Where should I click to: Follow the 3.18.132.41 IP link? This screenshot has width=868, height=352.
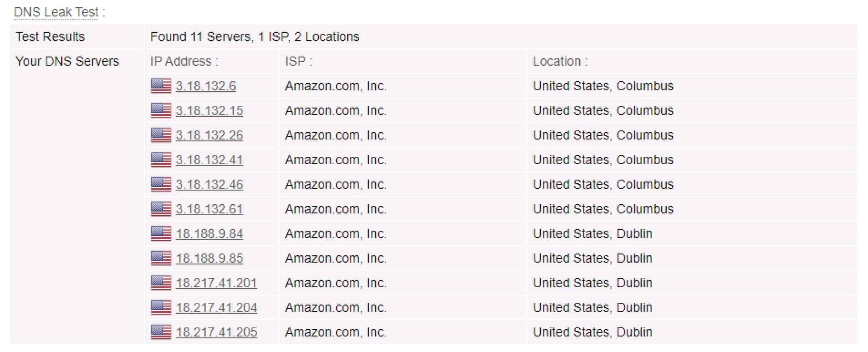pos(209,160)
